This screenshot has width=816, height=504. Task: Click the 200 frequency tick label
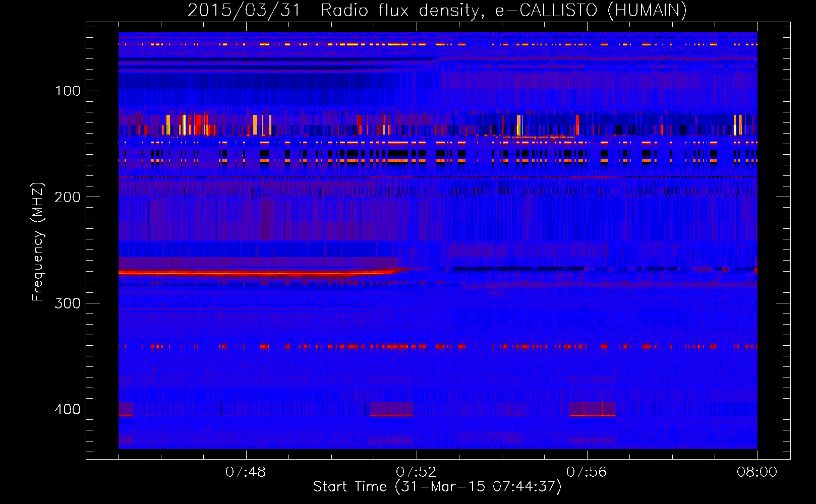68,197
